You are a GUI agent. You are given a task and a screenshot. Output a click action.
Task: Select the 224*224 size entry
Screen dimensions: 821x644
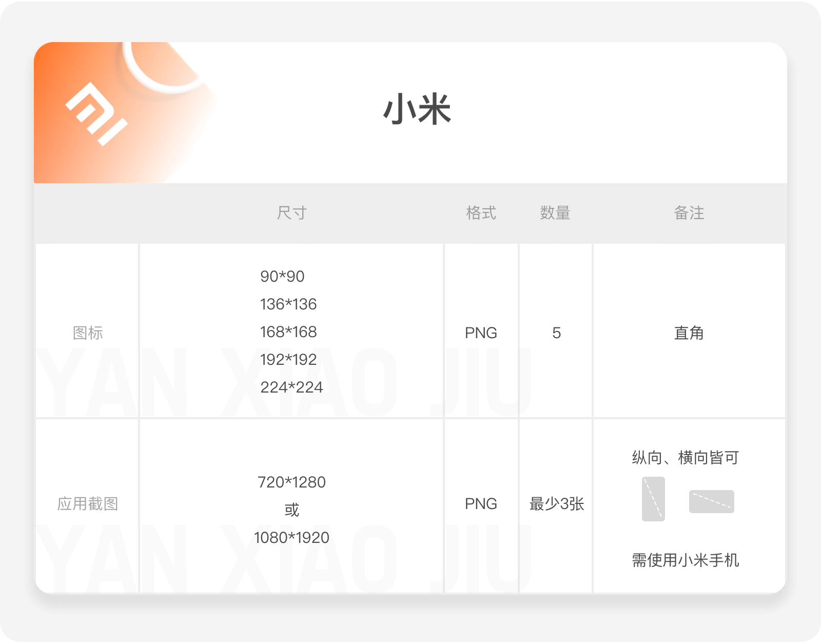pos(291,387)
